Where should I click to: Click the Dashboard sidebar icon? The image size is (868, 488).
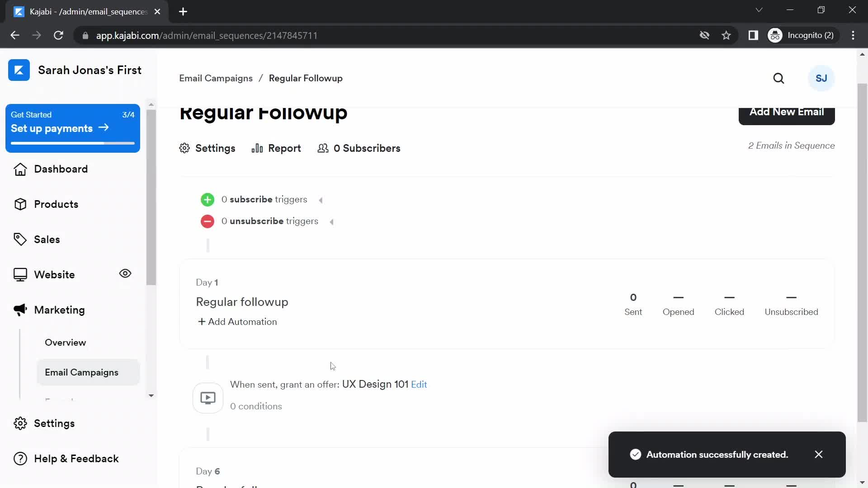[x=20, y=169]
